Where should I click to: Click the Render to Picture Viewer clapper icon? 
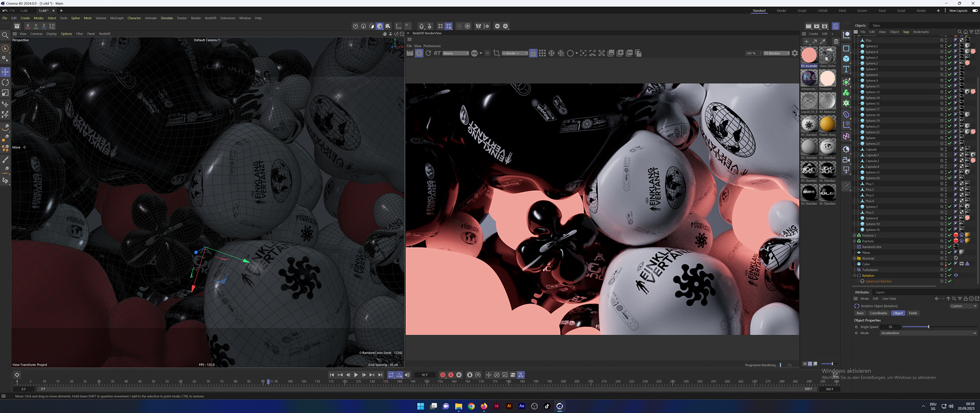[x=817, y=26]
